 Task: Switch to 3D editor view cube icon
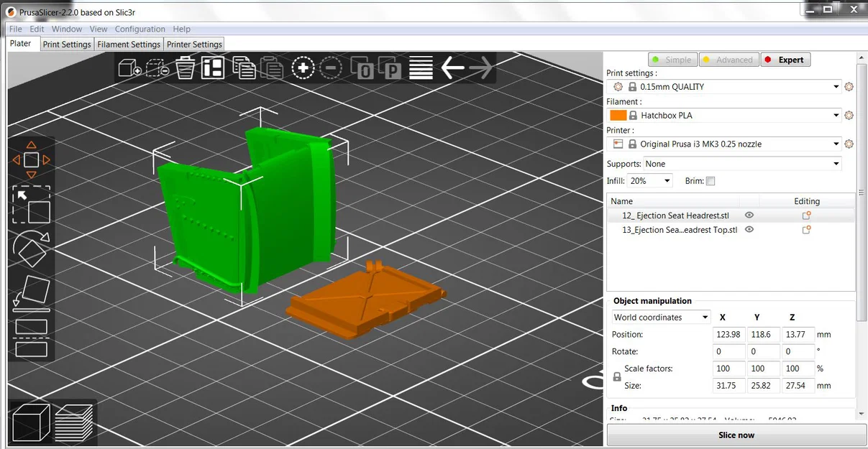31,423
